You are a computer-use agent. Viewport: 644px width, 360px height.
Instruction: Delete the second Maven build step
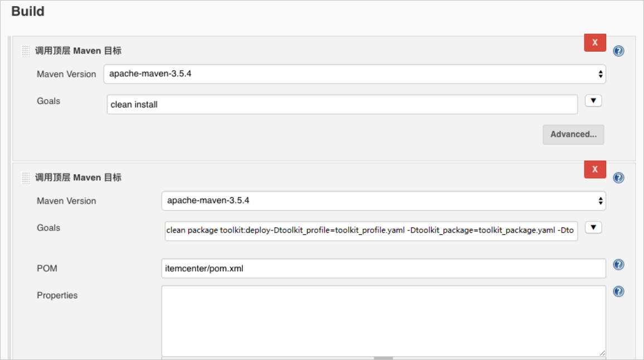point(595,169)
